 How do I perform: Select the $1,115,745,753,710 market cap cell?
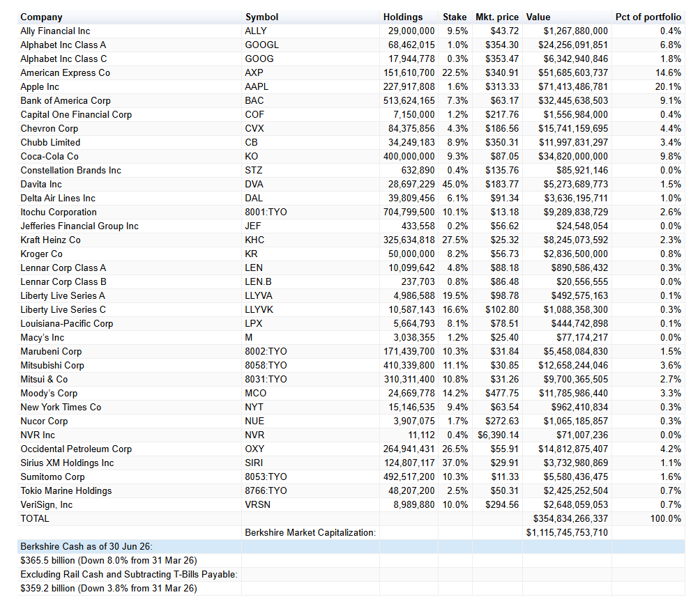(567, 532)
